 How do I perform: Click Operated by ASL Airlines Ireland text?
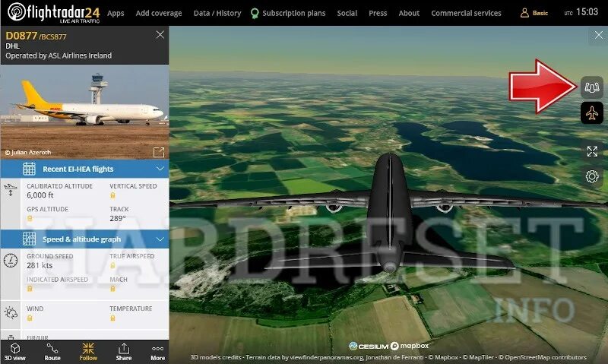59,55
